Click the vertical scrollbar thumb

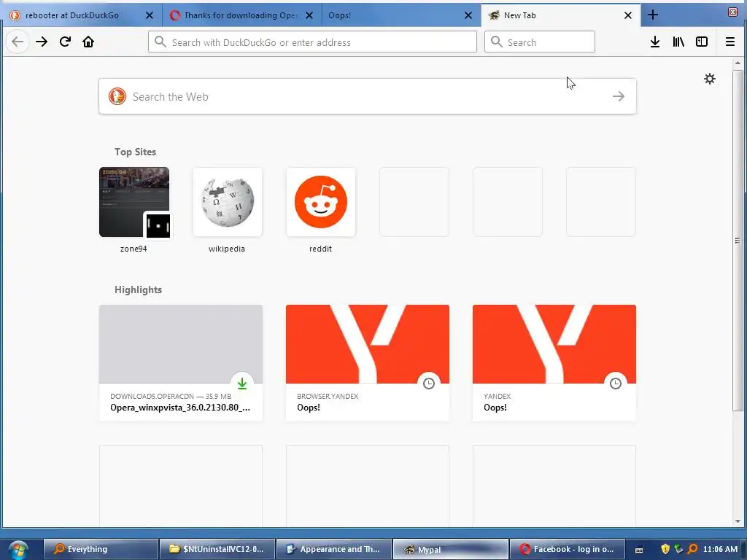pos(738,241)
